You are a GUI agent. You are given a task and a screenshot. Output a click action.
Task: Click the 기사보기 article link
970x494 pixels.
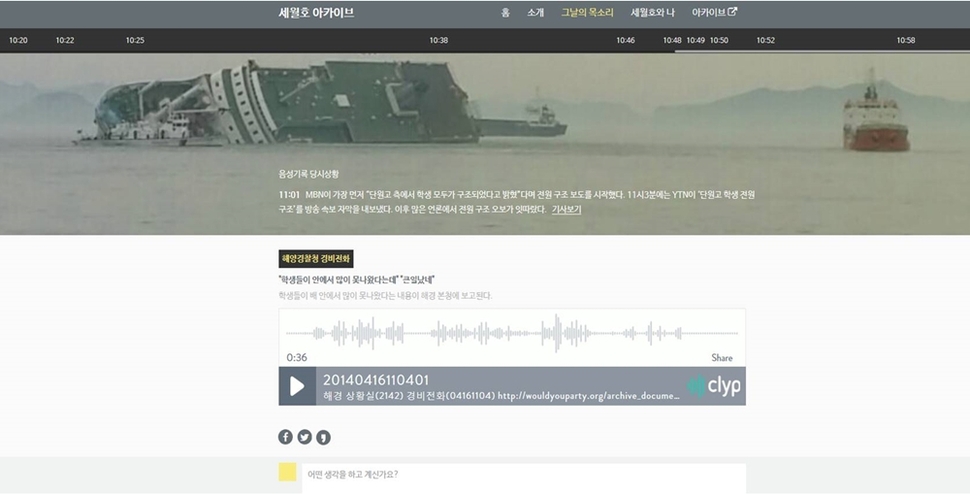[566, 210]
